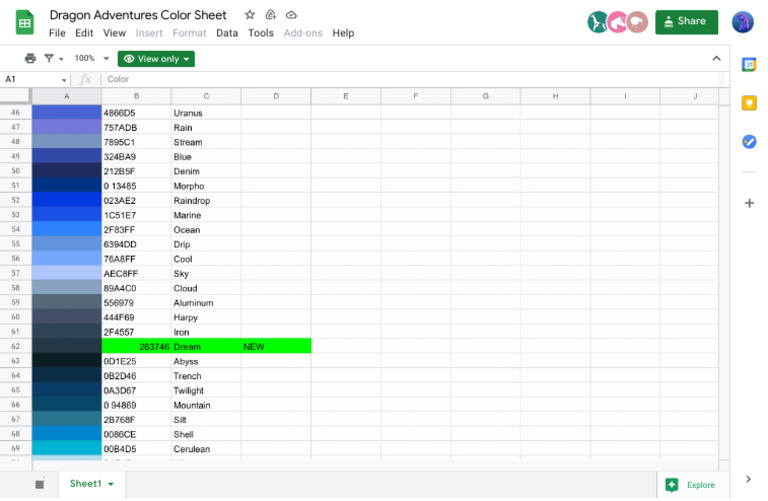The image size is (768, 501).
Task: Open the Data menu
Action: [227, 33]
